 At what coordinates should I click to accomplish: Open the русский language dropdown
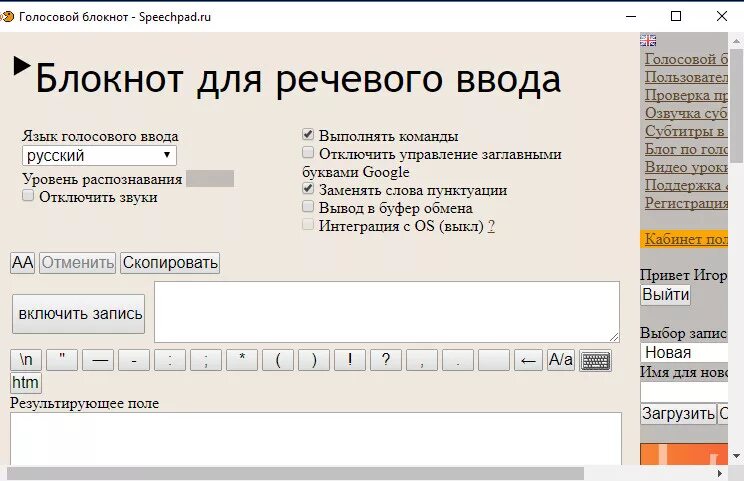[99, 156]
